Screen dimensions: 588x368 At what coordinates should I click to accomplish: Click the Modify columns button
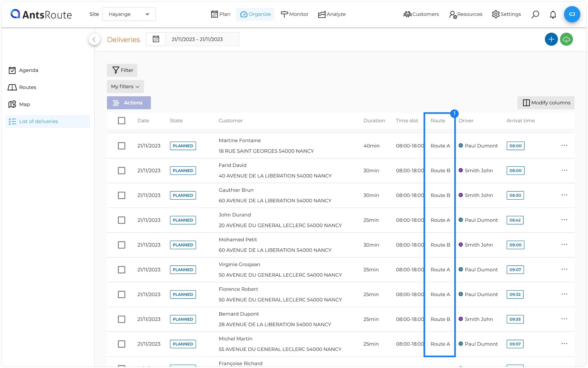coord(546,103)
